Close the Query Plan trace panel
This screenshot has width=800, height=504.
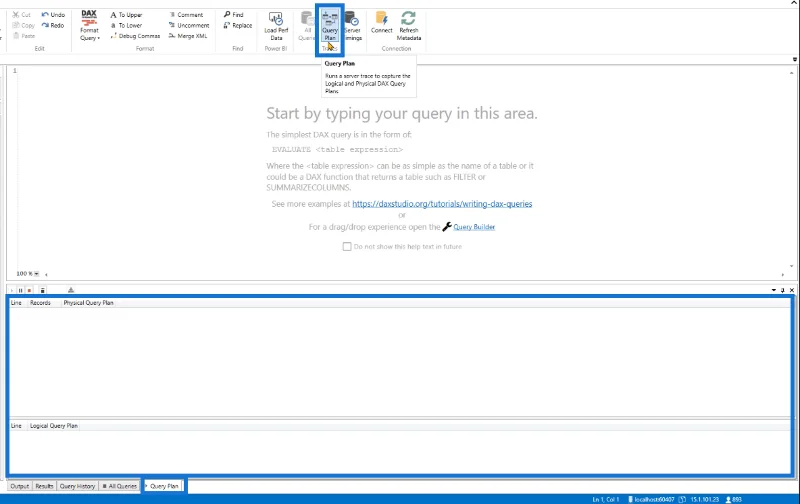pos(792,290)
